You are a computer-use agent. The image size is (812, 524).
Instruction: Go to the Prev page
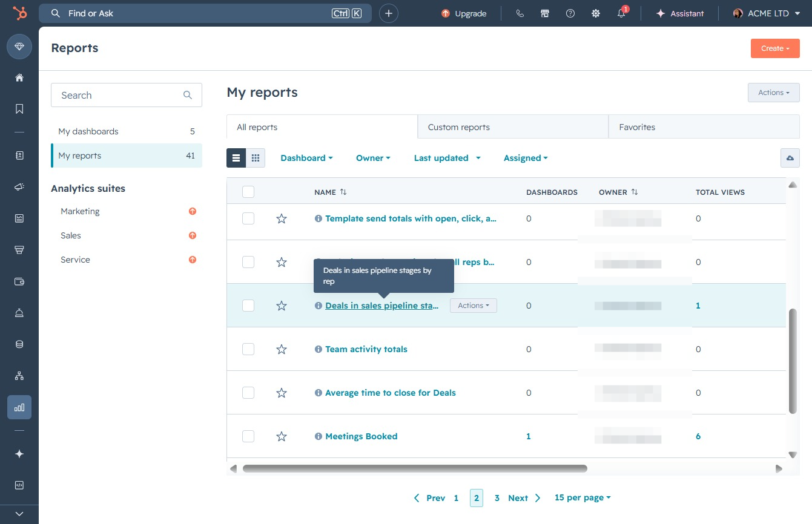coord(429,498)
